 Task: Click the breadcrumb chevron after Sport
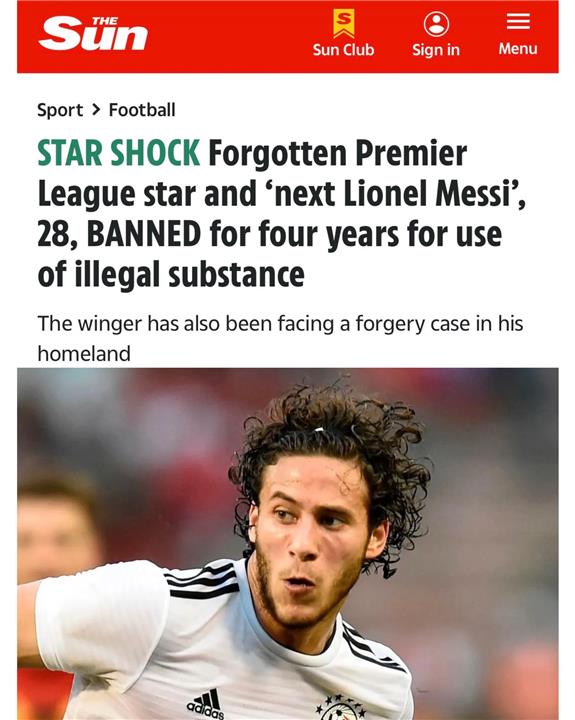point(96,110)
